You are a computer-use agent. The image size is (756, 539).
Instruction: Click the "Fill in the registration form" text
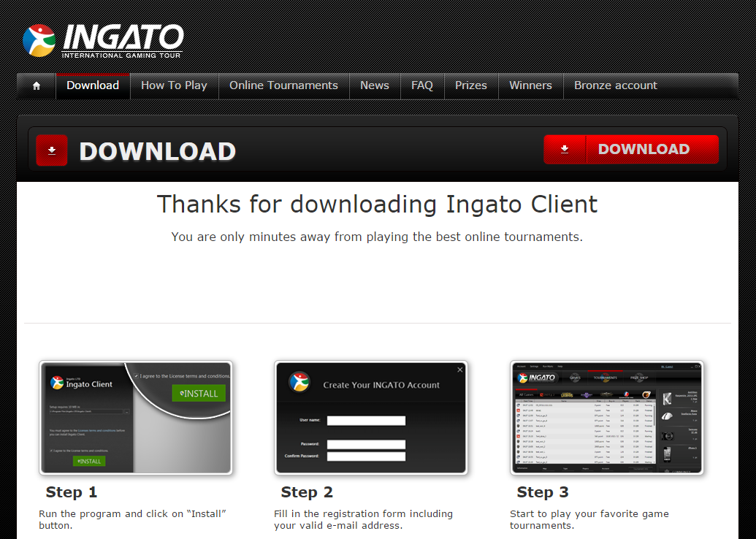[x=364, y=520]
